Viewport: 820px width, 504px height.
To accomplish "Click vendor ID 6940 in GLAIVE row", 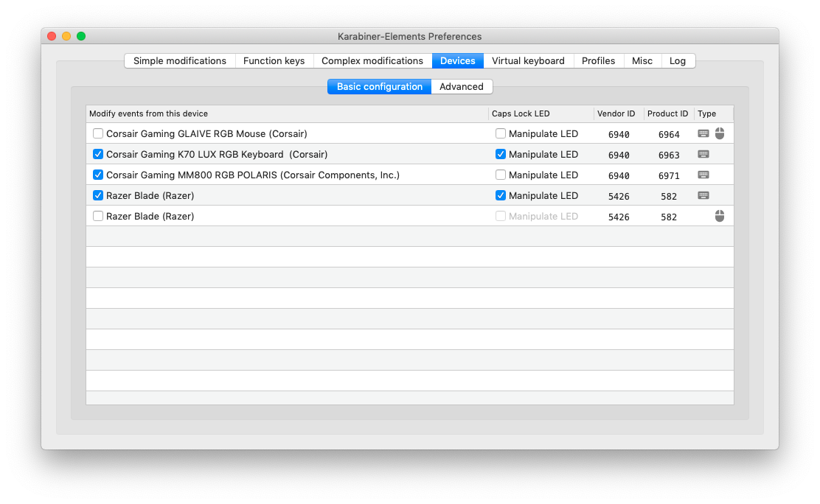I will pyautogui.click(x=619, y=134).
